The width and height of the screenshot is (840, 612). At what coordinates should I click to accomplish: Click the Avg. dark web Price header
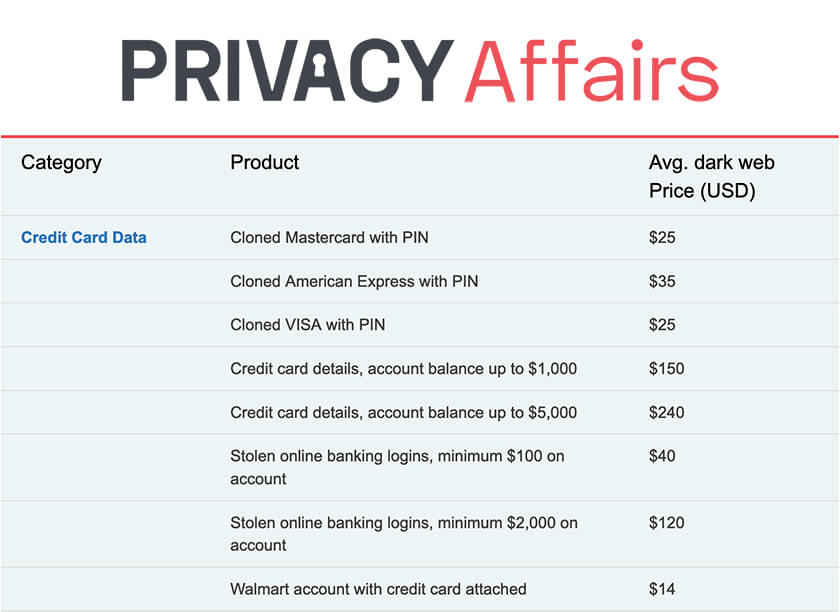pyautogui.click(x=712, y=176)
